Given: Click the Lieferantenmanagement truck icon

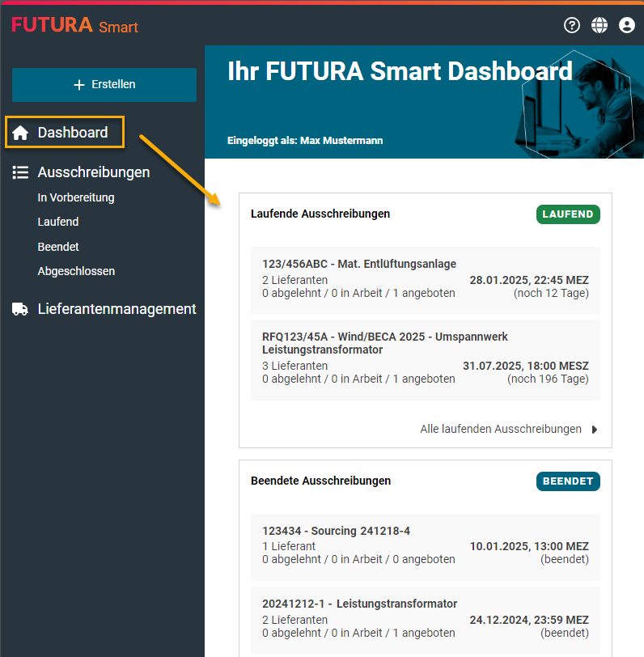Looking at the screenshot, I should click(x=20, y=309).
